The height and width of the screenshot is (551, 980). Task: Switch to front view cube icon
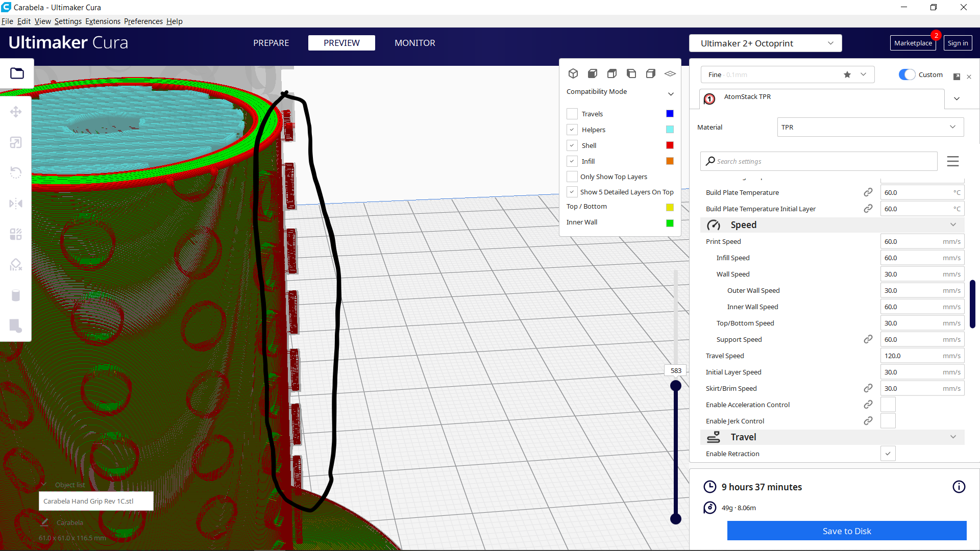tap(593, 73)
